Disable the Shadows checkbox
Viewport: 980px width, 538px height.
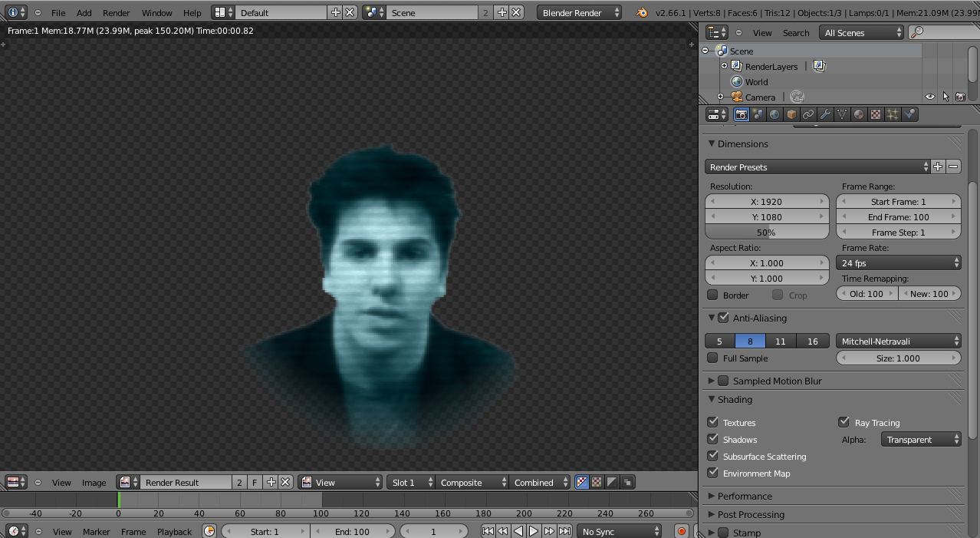713,439
